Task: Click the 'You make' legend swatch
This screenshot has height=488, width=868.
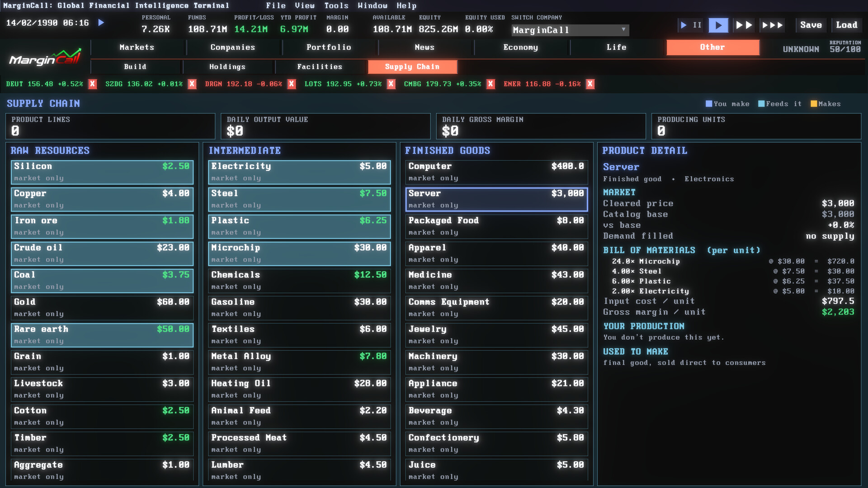Action: 709,104
